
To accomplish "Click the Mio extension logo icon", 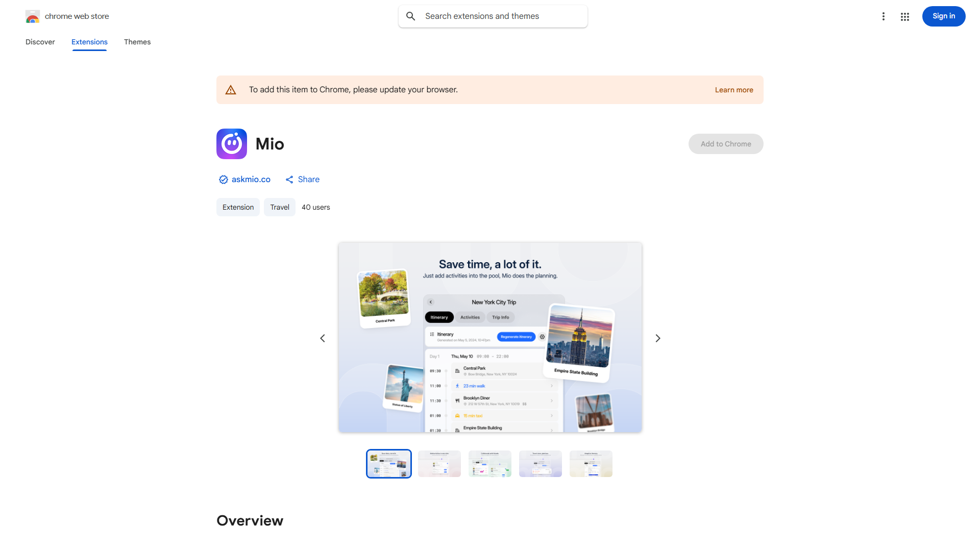I will (x=232, y=144).
